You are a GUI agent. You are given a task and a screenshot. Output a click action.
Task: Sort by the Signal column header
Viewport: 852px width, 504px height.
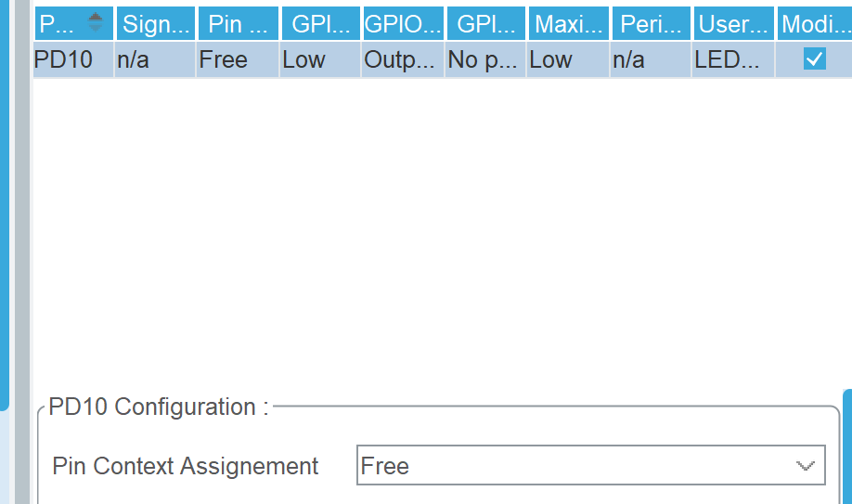(x=155, y=23)
